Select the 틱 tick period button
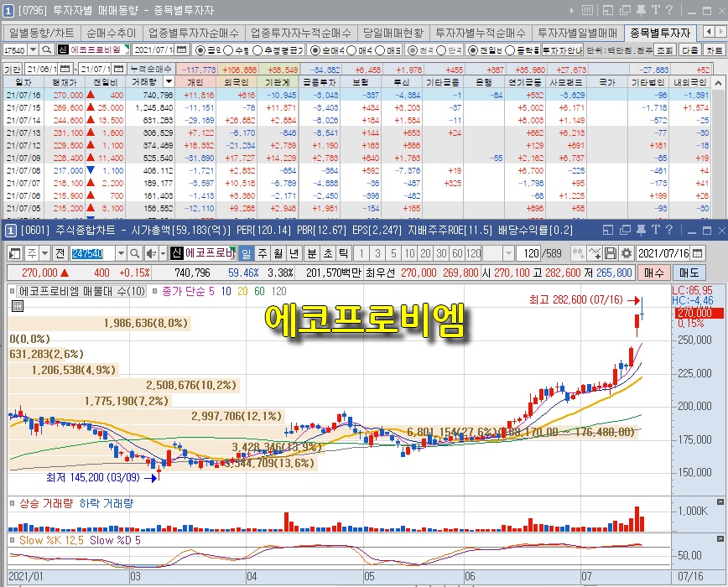 [x=344, y=253]
